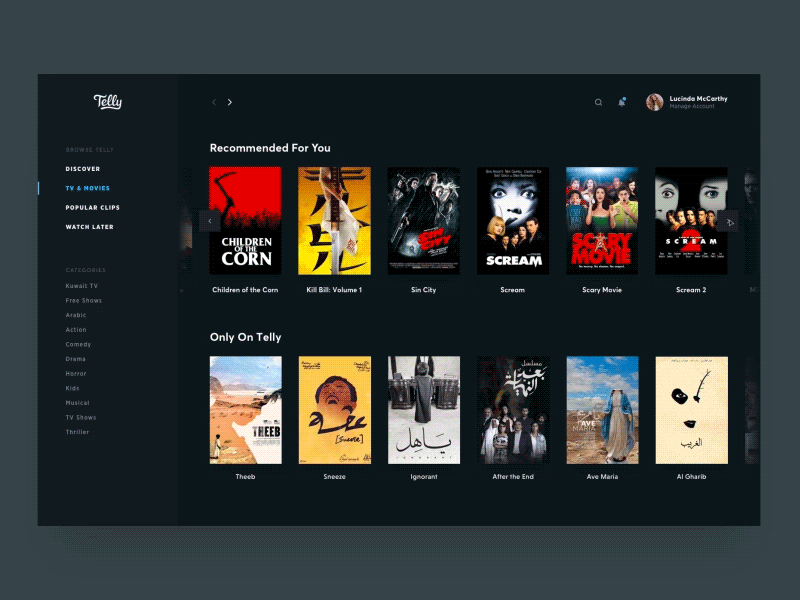
Task: Click the back navigation chevron
Action: [213, 101]
